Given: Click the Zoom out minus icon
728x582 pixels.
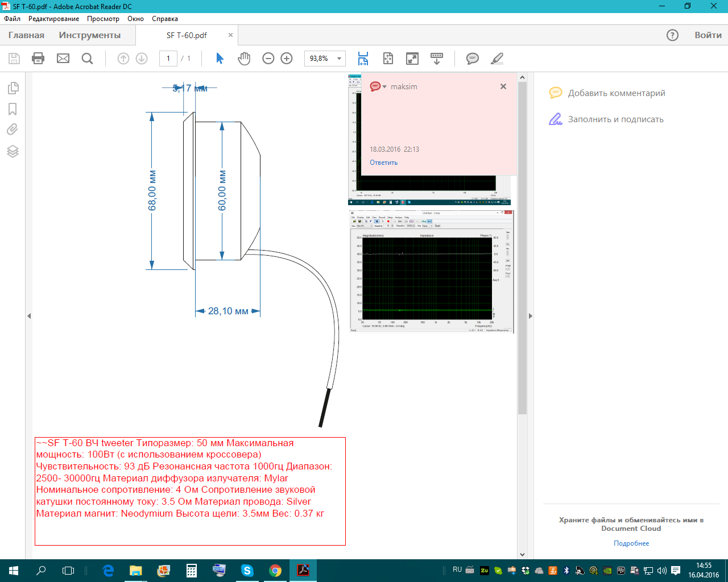Looking at the screenshot, I should [x=268, y=59].
